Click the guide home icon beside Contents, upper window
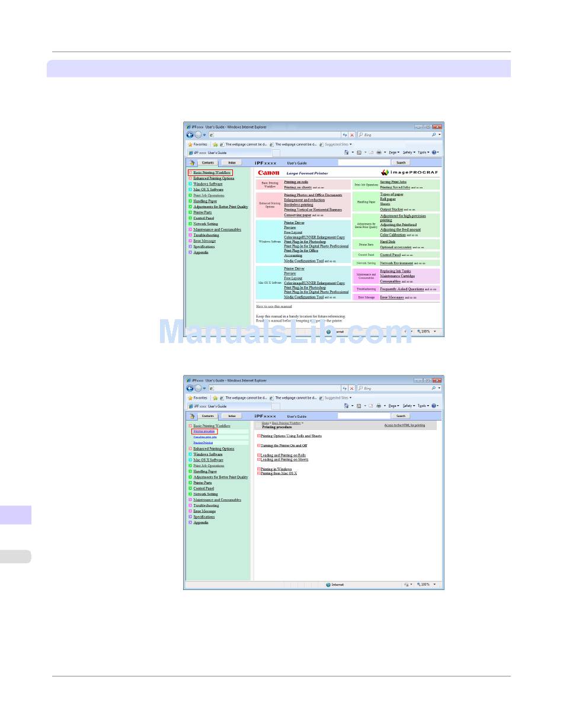563x728 pixels. click(x=192, y=162)
